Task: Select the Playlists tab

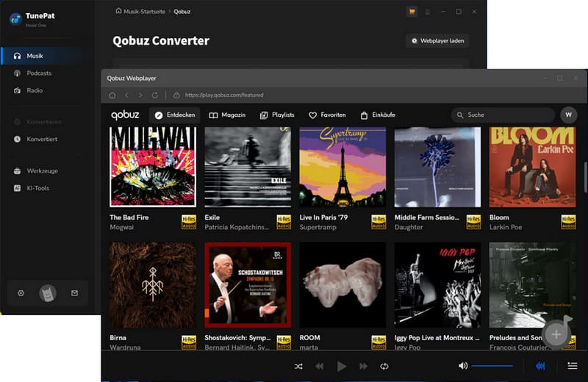Action: point(277,115)
